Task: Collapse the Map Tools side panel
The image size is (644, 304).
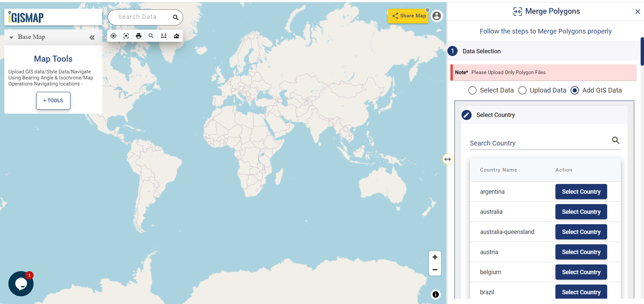Action: pyautogui.click(x=92, y=37)
